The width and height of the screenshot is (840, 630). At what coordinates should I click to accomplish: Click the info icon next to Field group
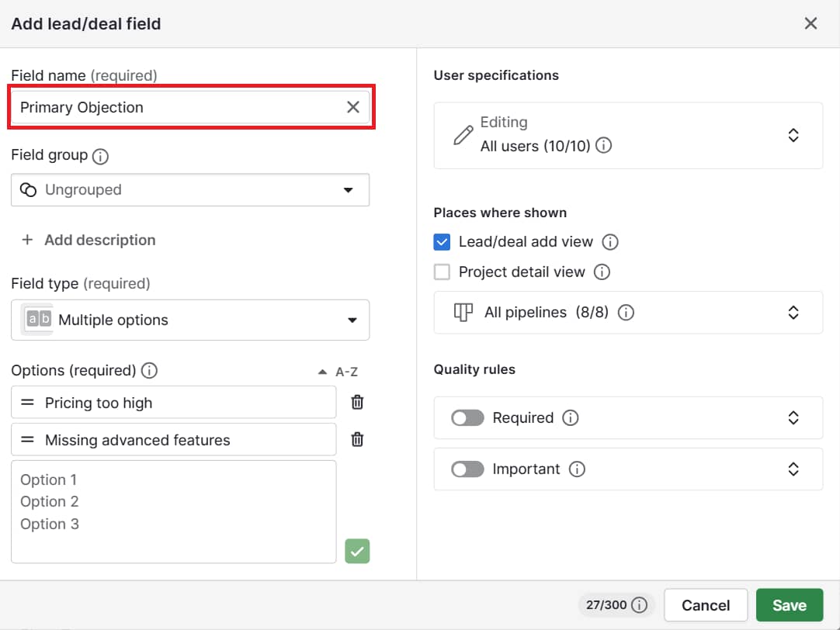coord(99,156)
